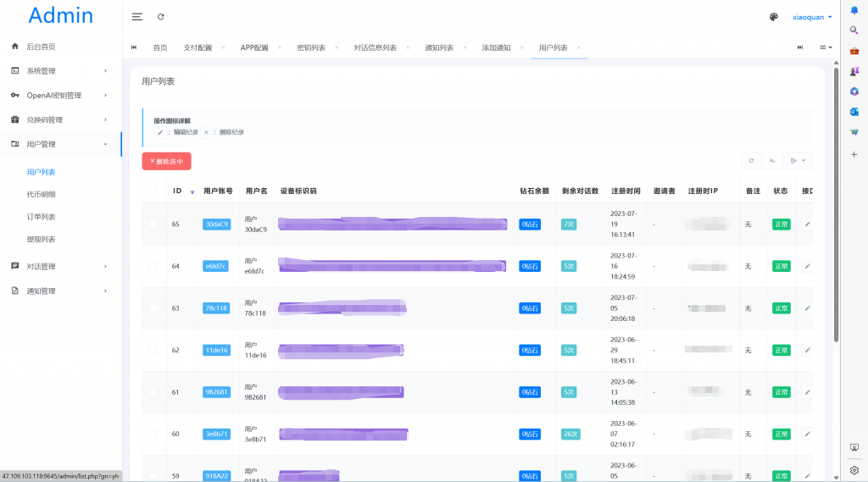Check the checkbox for user ID 64
Screen dimensions: 868x482
pyautogui.click(x=153, y=266)
